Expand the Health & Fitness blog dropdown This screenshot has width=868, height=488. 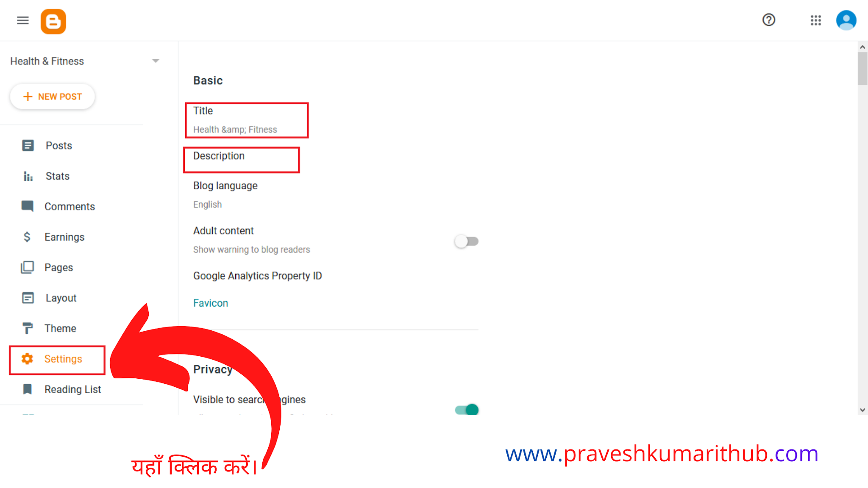tap(156, 61)
